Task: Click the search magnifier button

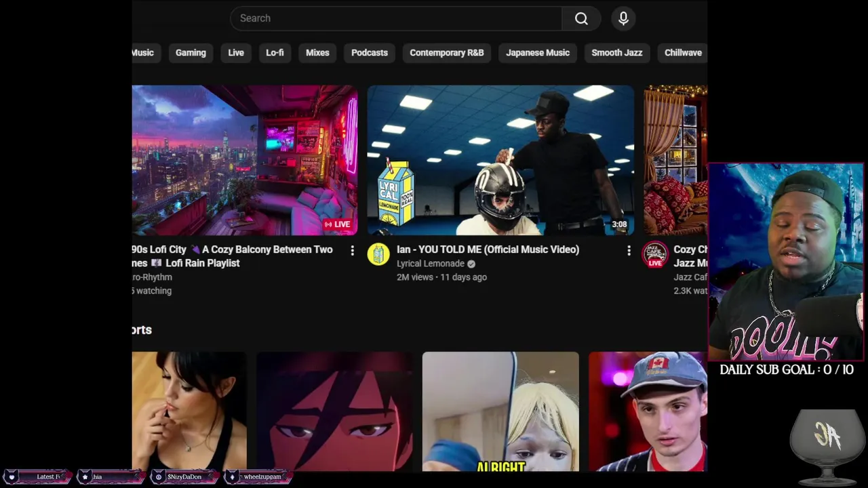Action: tap(581, 18)
